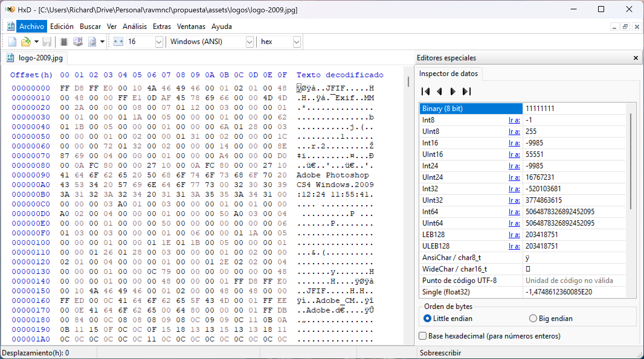Create a new file with toolbar icon
This screenshot has height=359, width=644.
12,42
